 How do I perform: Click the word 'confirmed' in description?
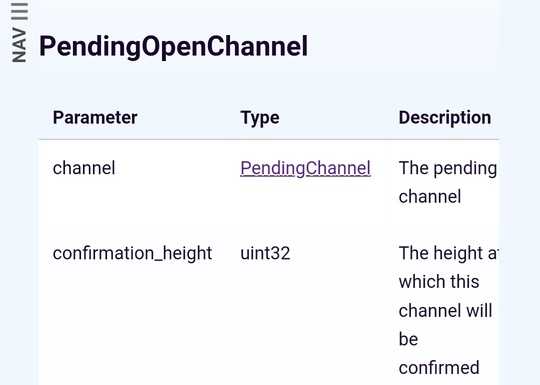coord(439,368)
